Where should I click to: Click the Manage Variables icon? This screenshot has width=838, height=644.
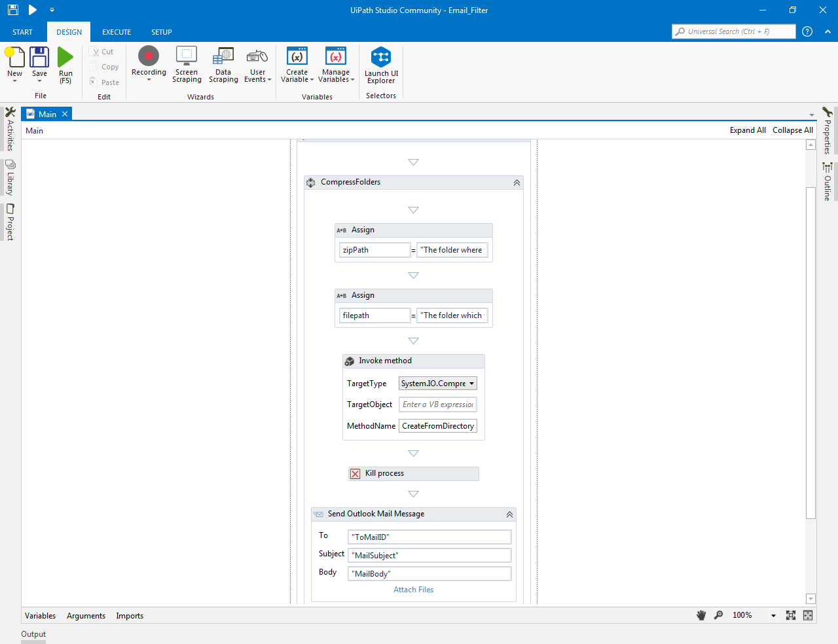tap(336, 56)
